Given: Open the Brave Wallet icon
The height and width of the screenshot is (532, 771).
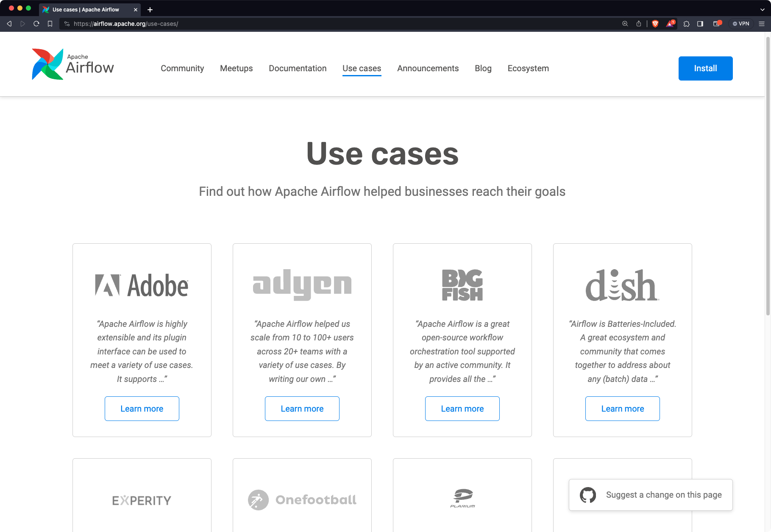Looking at the screenshot, I should 717,24.
